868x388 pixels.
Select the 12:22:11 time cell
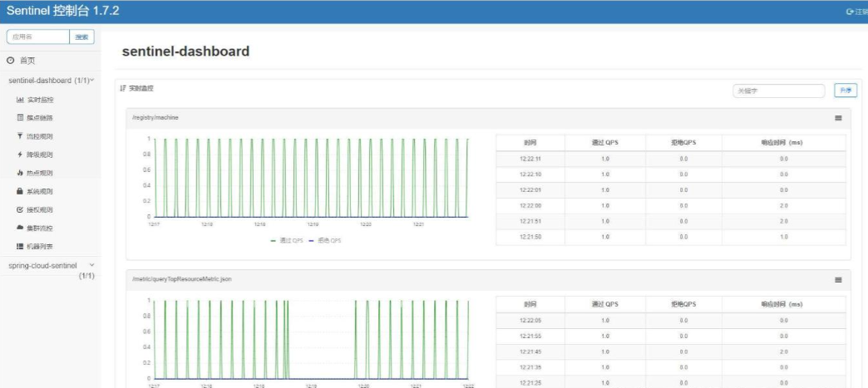(530, 159)
